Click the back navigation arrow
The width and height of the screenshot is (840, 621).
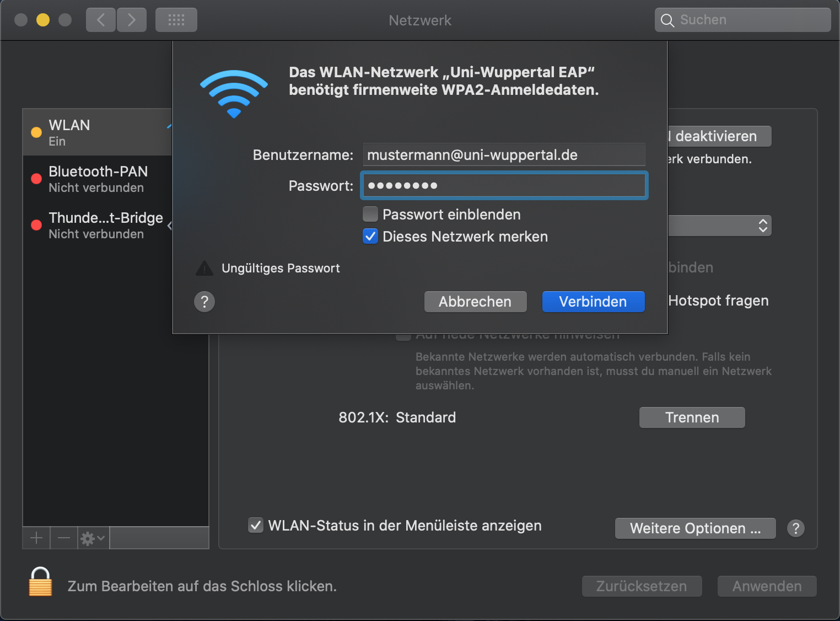[101, 20]
